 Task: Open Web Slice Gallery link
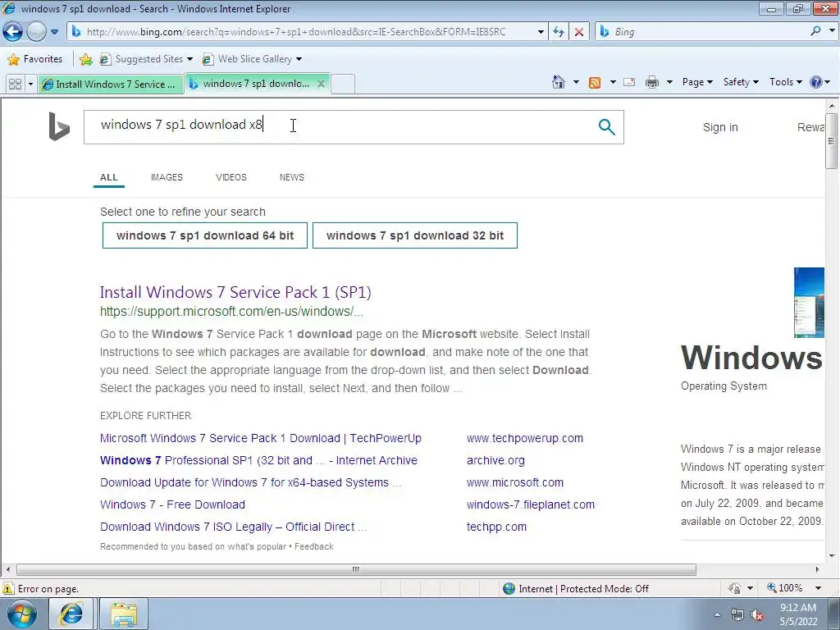[252, 59]
